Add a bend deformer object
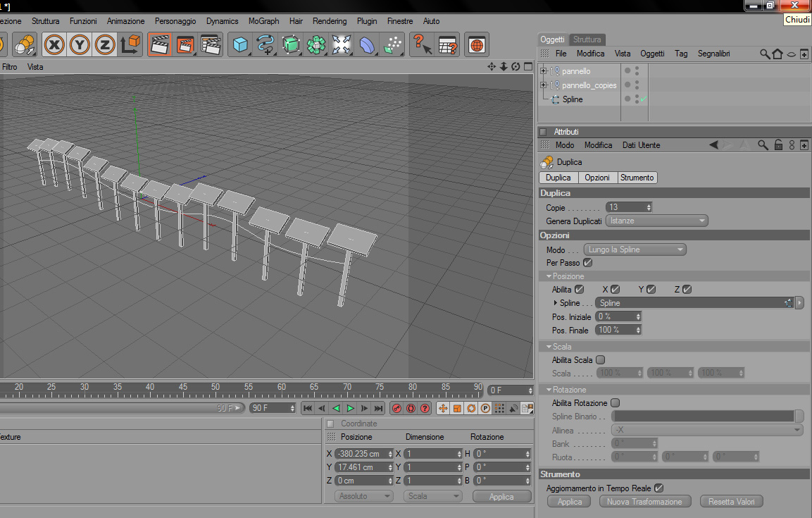 tap(367, 44)
